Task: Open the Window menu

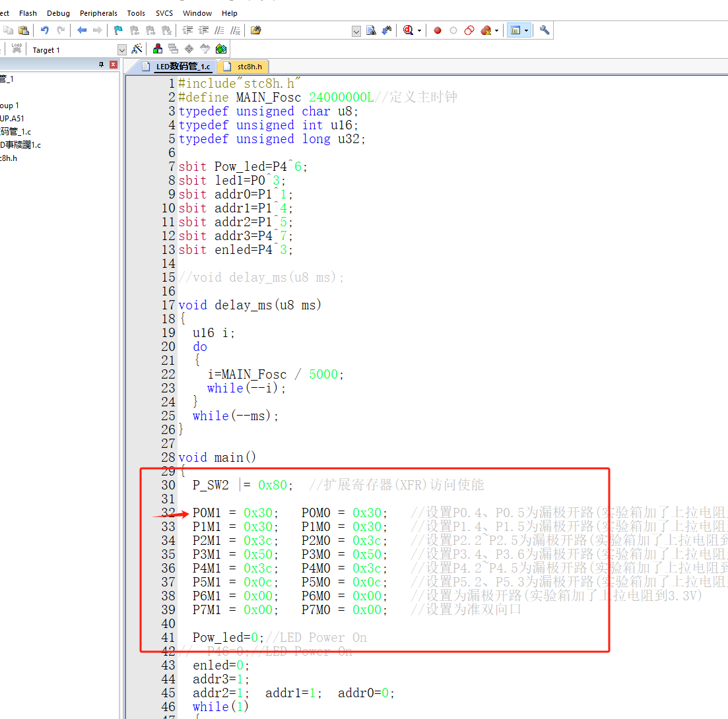Action: click(197, 13)
